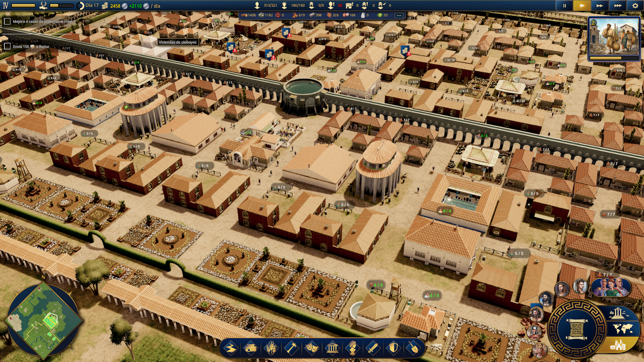Open the roads build category
This screenshot has height=362, width=644.
(231, 348)
